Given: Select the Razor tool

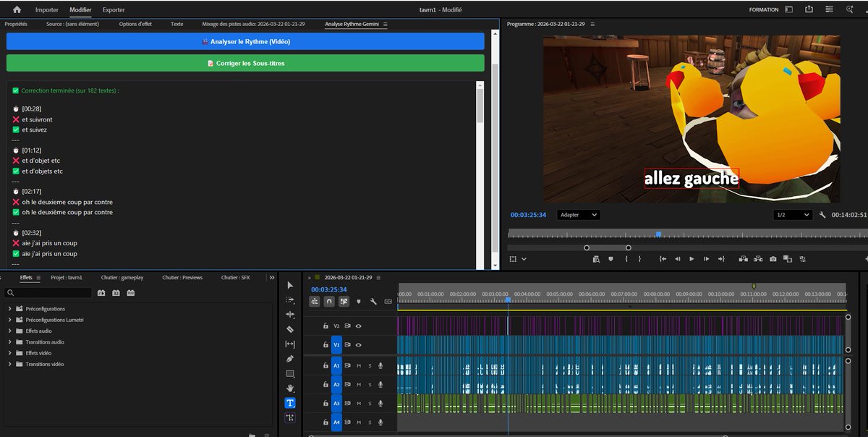Looking at the screenshot, I should [290, 329].
